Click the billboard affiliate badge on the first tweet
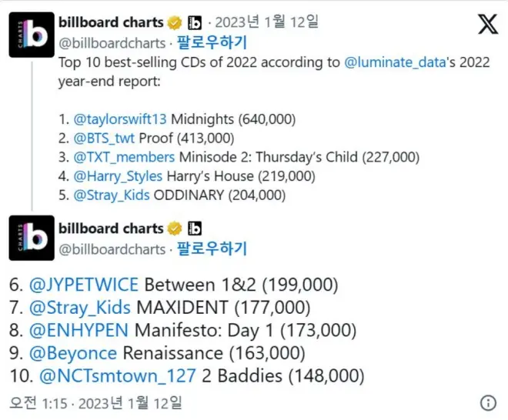This screenshot has width=508, height=420. pos(195,22)
